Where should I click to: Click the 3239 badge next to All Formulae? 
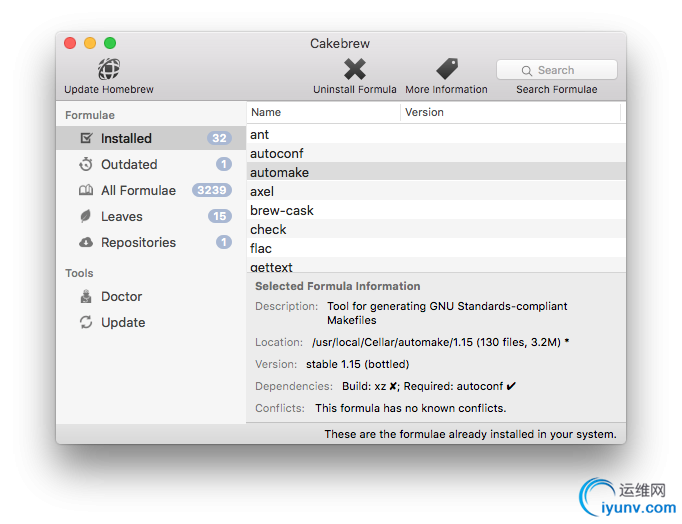(212, 190)
